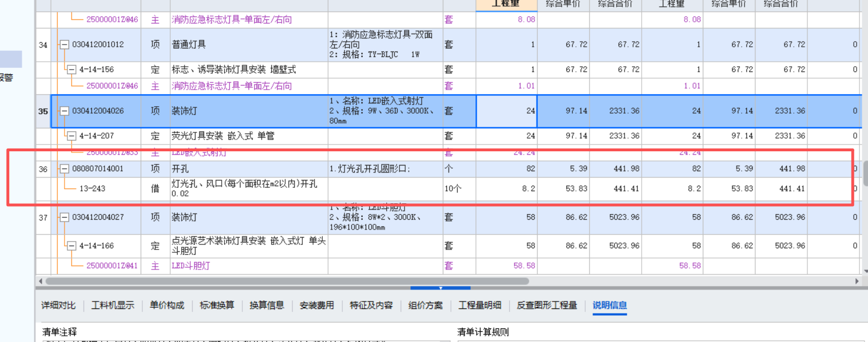Click the code cell 4-14-166
Screen dimensions: 868x342
click(x=97, y=246)
